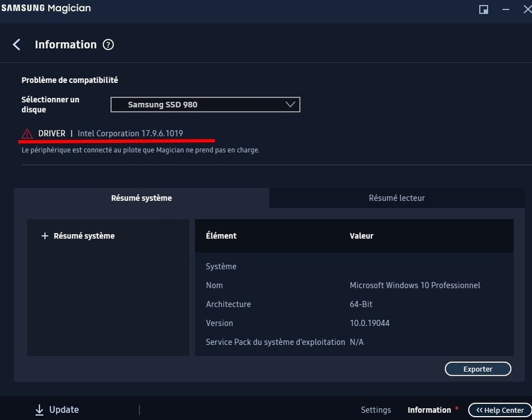The image size is (532, 420).
Task: Click the Élément column header
Action: point(221,236)
